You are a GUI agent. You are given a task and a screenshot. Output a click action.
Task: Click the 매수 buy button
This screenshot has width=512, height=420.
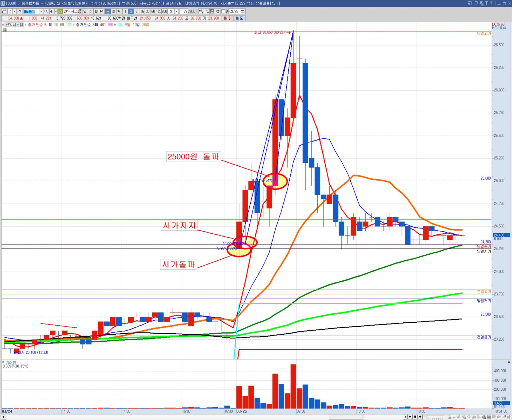tap(227, 18)
